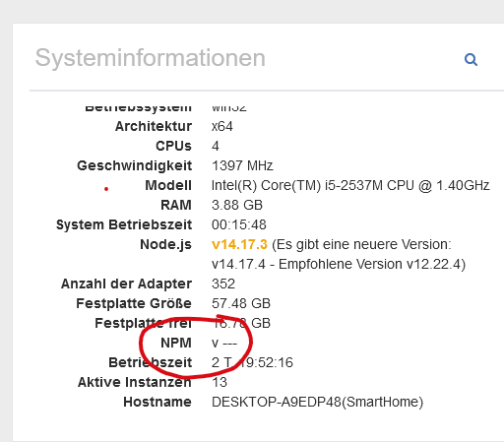Select the 57.48 GB disk size value
Viewport: 504px width, 442px height.
tap(241, 303)
